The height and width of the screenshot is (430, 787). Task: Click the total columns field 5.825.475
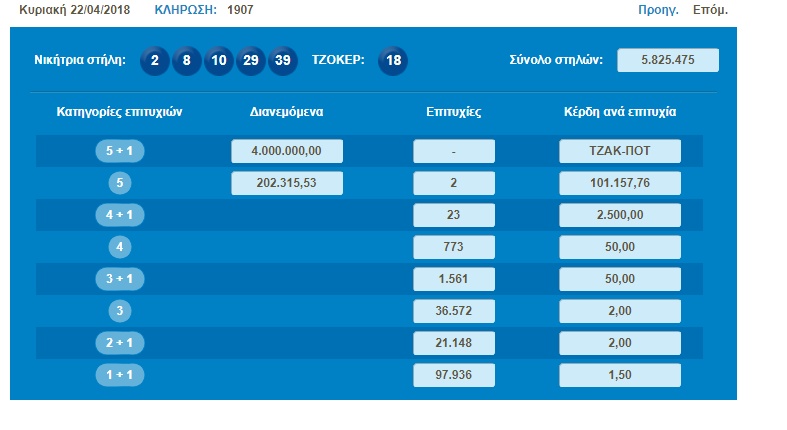(667, 60)
